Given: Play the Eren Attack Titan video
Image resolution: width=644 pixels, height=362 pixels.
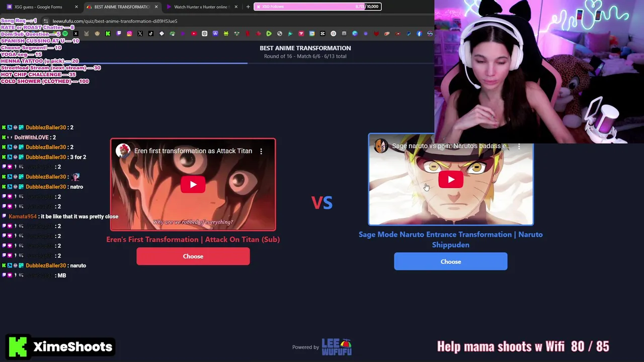Looking at the screenshot, I should (x=193, y=185).
